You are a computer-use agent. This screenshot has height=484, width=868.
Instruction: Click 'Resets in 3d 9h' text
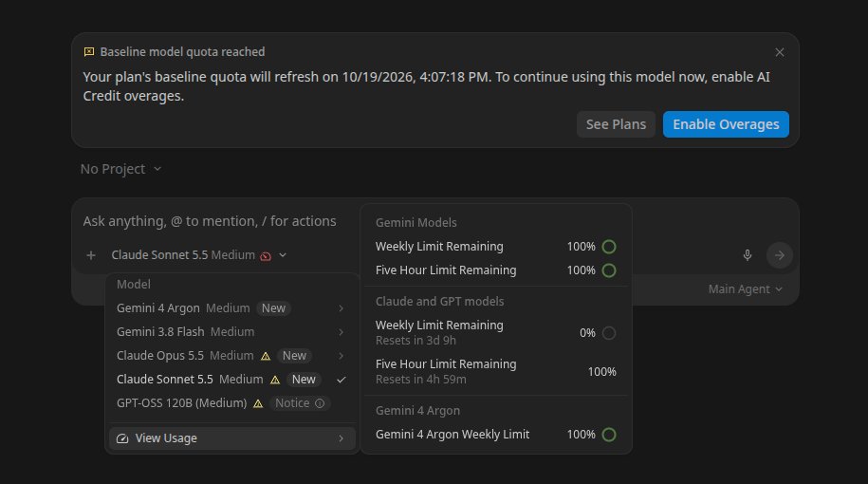416,341
